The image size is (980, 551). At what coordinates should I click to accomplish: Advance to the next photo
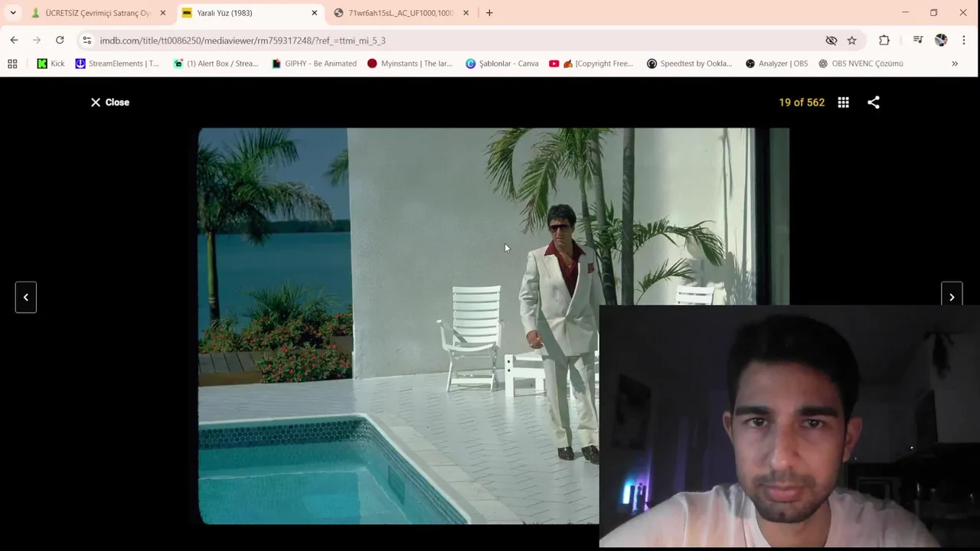click(x=952, y=297)
